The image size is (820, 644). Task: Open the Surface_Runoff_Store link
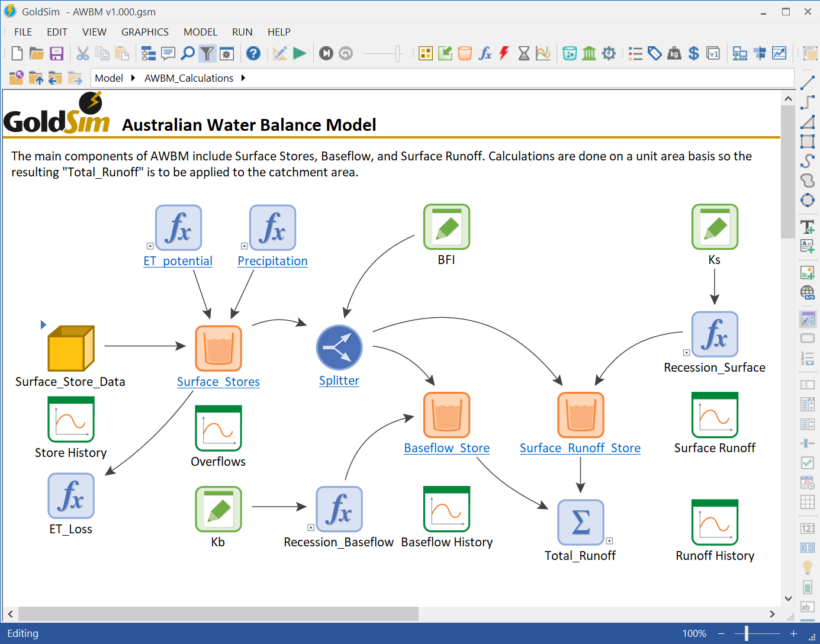tap(580, 448)
